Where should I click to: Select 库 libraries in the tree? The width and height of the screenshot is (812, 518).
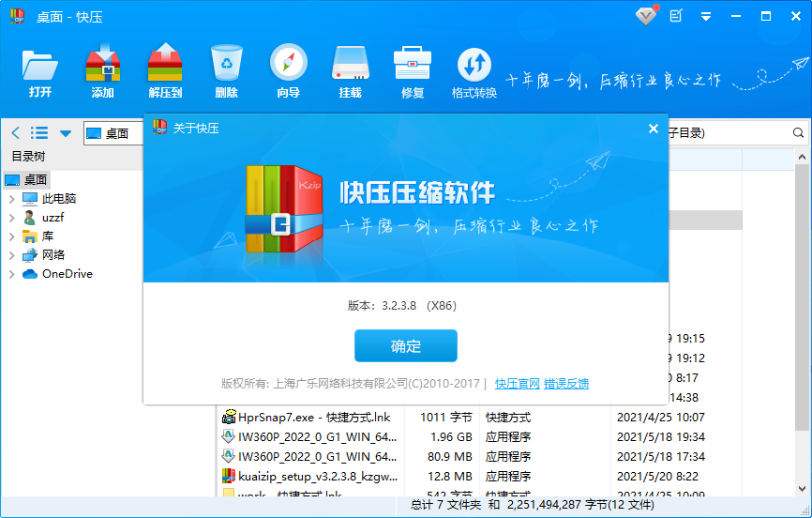pos(38,236)
